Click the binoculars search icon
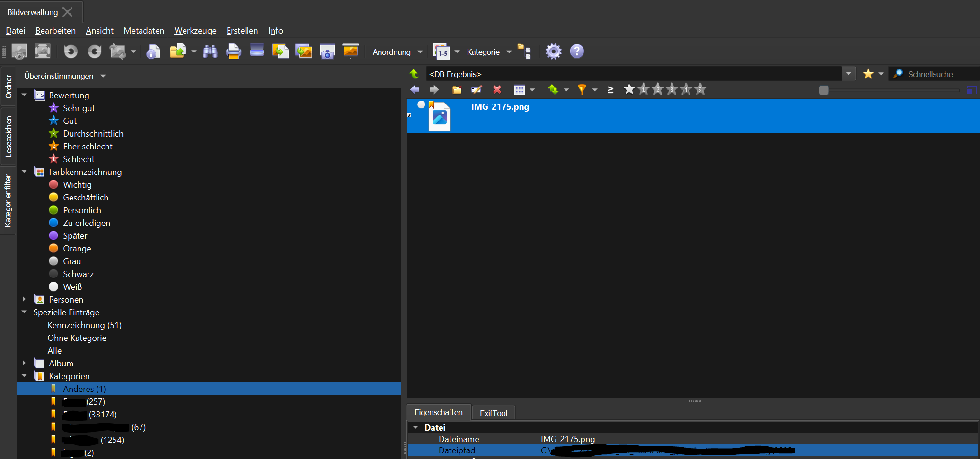The image size is (980, 459). point(210,52)
